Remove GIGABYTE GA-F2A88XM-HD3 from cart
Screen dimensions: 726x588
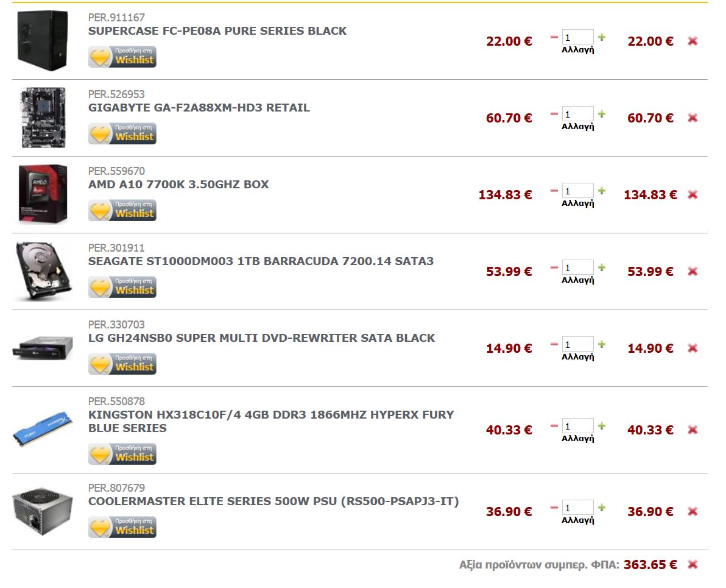point(693,118)
